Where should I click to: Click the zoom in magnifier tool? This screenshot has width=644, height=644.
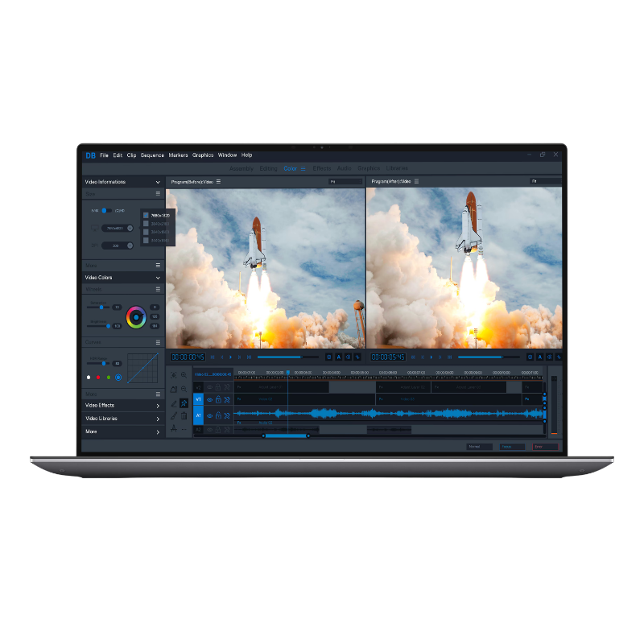pos(184,375)
